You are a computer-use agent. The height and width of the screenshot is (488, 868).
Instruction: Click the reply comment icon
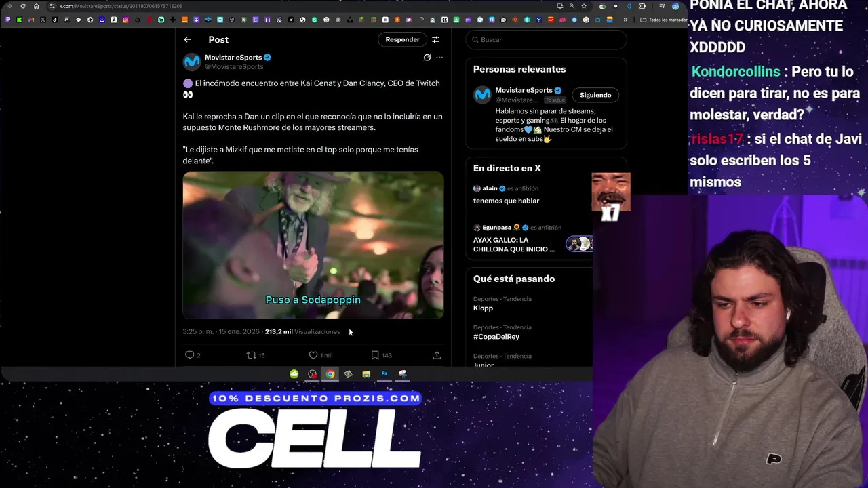[190, 355]
